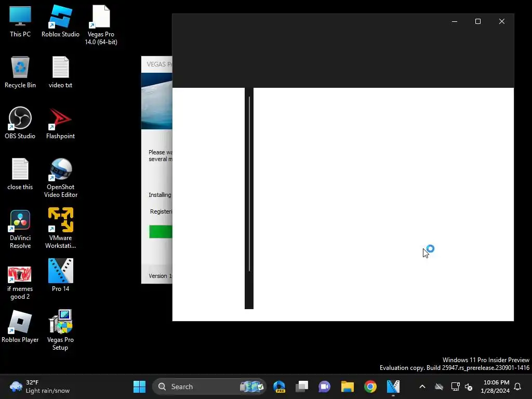532x399 pixels.
Task: Maximize the dark front window
Action: pyautogui.click(x=478, y=21)
